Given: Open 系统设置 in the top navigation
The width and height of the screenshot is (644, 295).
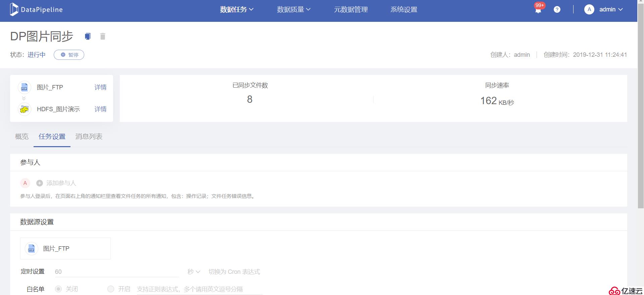Looking at the screenshot, I should (x=404, y=9).
